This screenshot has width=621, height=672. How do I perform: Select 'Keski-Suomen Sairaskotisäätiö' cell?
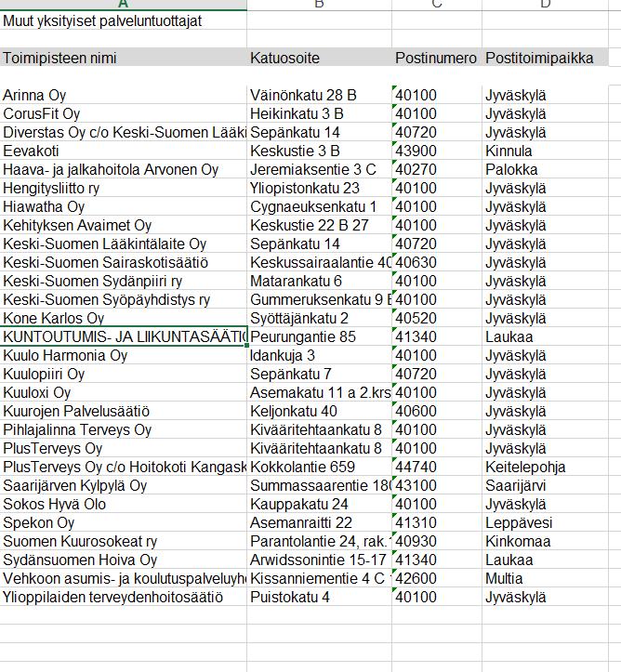click(124, 262)
